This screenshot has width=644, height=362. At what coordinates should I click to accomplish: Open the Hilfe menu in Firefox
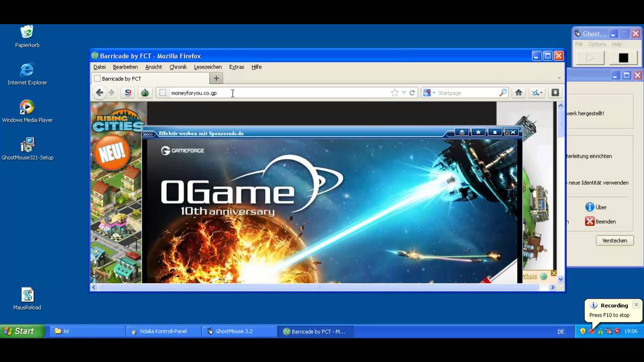[x=257, y=67]
